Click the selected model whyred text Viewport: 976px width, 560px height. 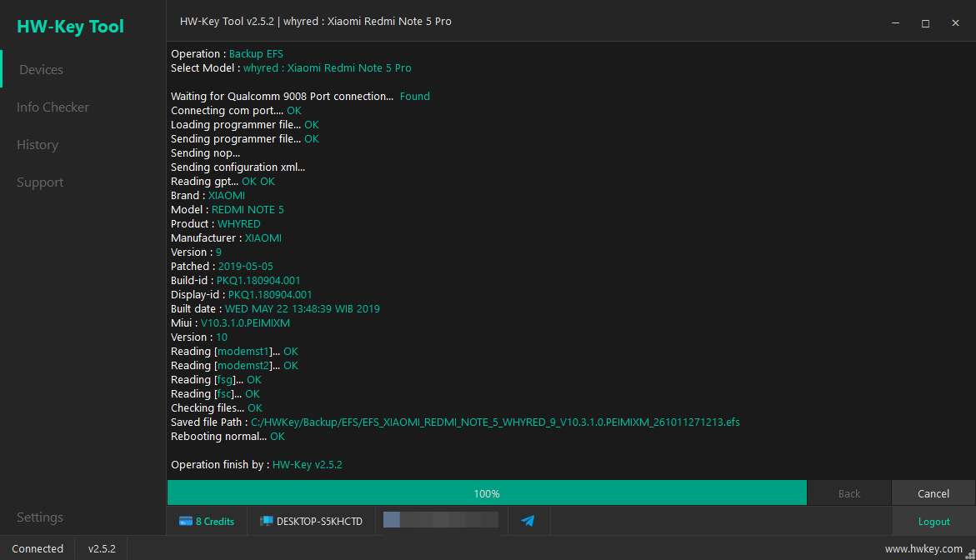coord(328,68)
